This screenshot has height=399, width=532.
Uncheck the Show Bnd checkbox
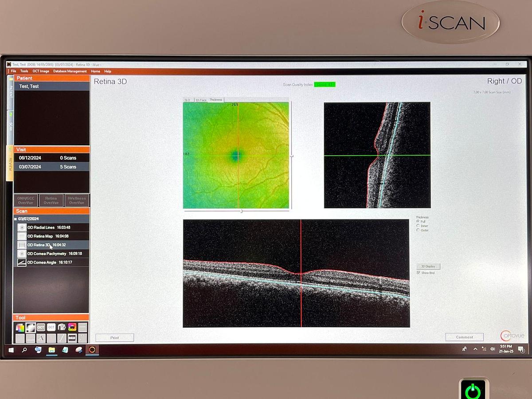[x=419, y=273]
